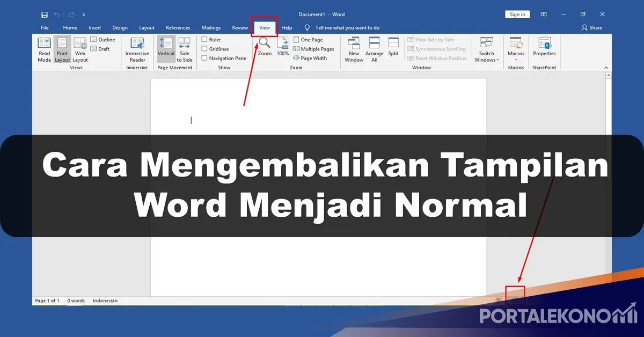
Task: Open the Macros dropdown
Action: pos(516,49)
